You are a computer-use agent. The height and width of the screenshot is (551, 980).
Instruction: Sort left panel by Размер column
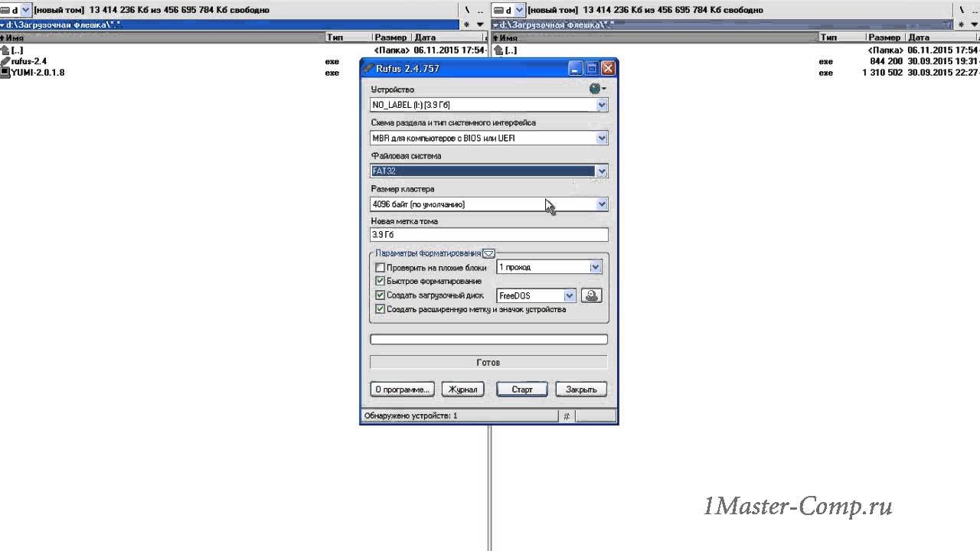click(390, 37)
